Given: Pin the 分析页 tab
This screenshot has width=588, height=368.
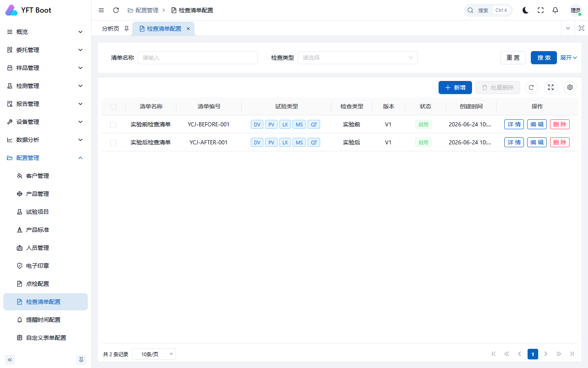Looking at the screenshot, I should 127,29.
